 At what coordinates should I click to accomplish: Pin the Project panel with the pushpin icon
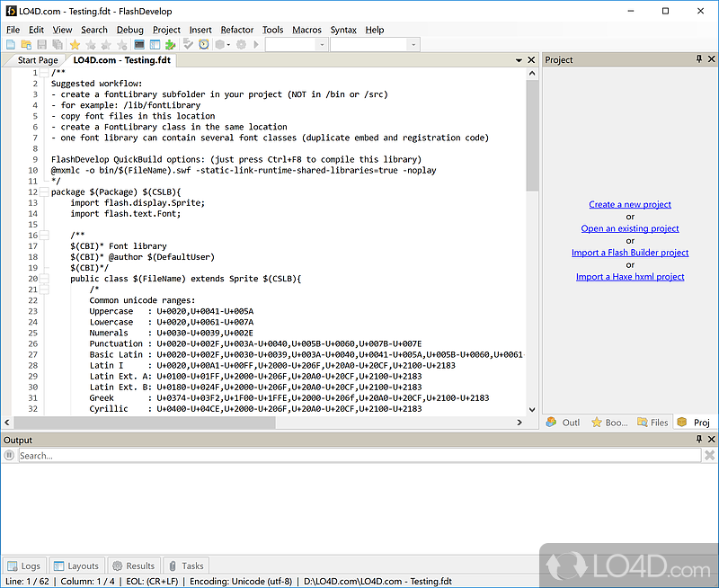(699, 59)
